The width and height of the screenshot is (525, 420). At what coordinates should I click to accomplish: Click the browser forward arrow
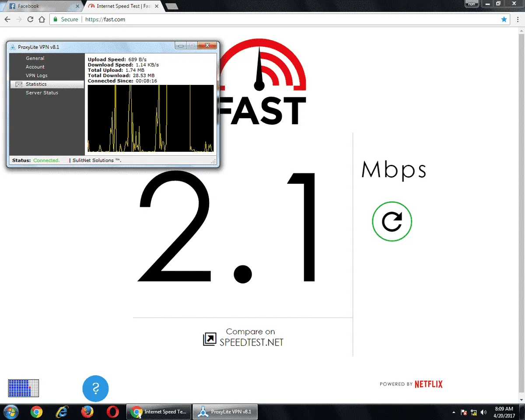tap(19, 19)
